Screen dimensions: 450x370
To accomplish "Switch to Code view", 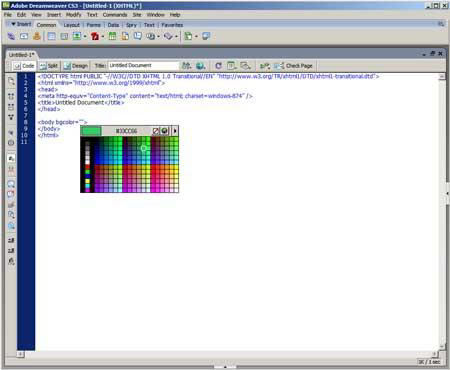I will (24, 66).
